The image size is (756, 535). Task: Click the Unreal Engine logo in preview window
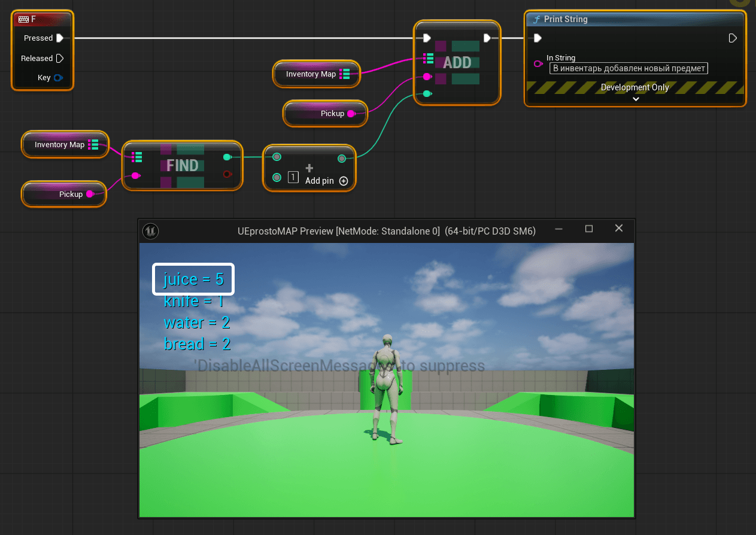[150, 230]
